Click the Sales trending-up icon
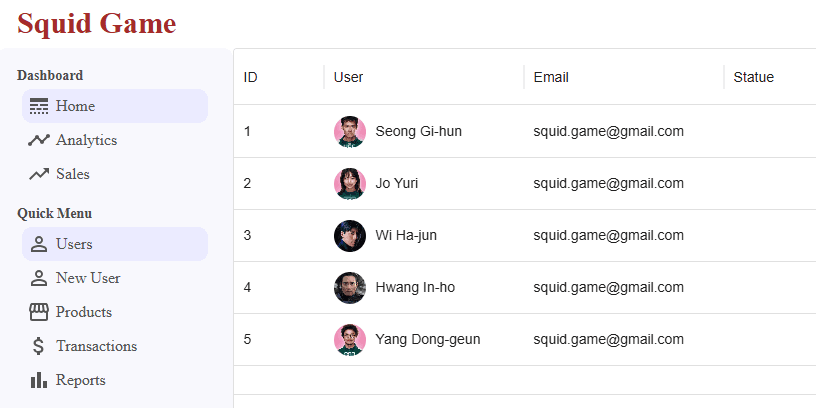The height and width of the screenshot is (408, 816). [39, 174]
